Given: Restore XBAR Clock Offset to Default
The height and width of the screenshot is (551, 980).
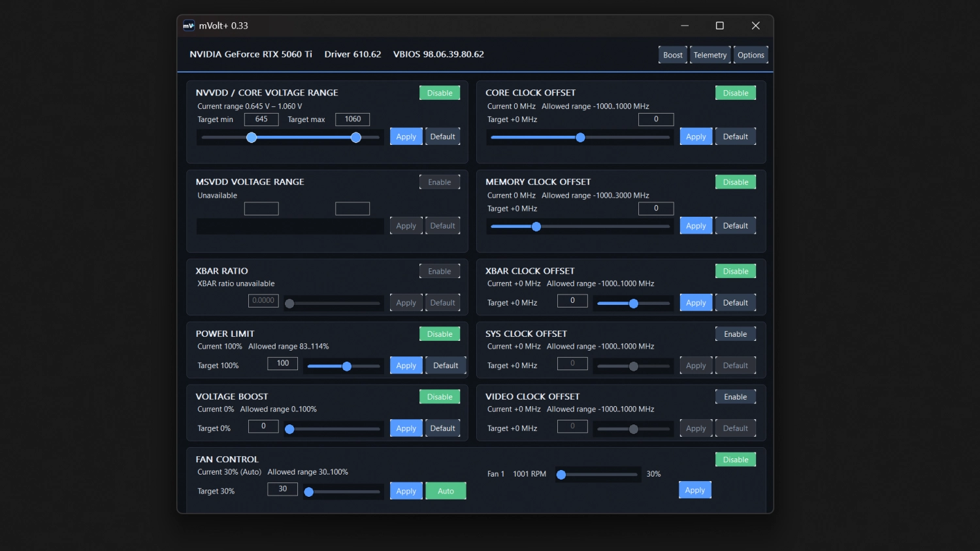Looking at the screenshot, I should (736, 303).
